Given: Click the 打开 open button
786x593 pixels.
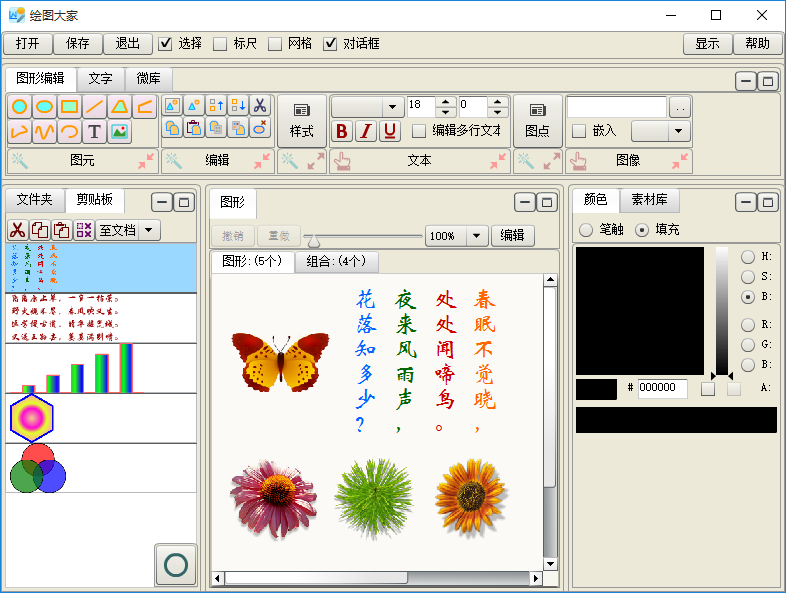Looking at the screenshot, I should [x=28, y=44].
